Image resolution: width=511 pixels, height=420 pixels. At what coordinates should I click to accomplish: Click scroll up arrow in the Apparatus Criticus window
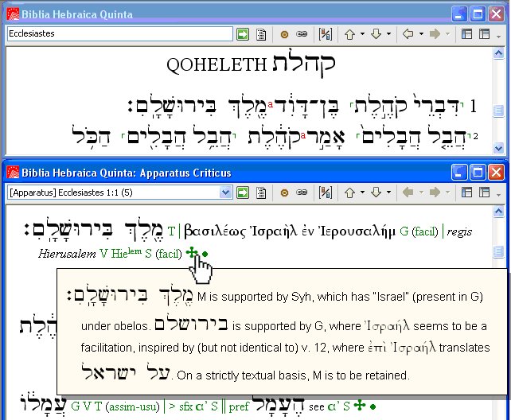pos(498,212)
